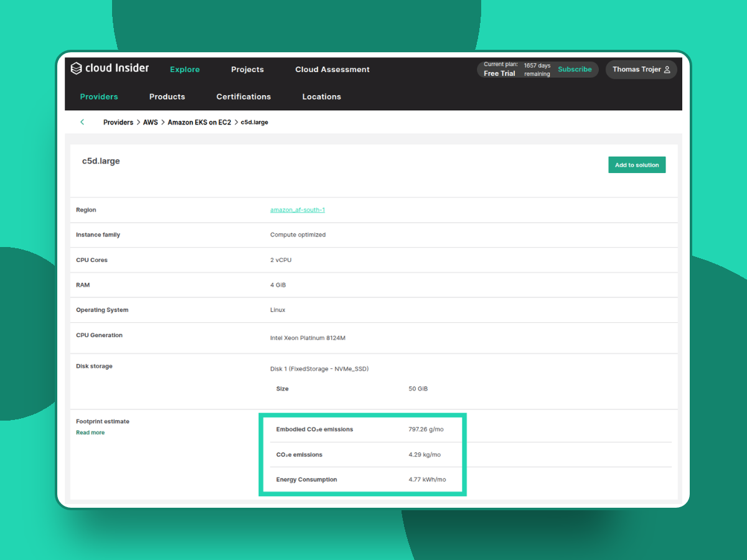Click Intel Xeon Platinum 8124M value
This screenshot has height=560, width=747.
(x=308, y=338)
